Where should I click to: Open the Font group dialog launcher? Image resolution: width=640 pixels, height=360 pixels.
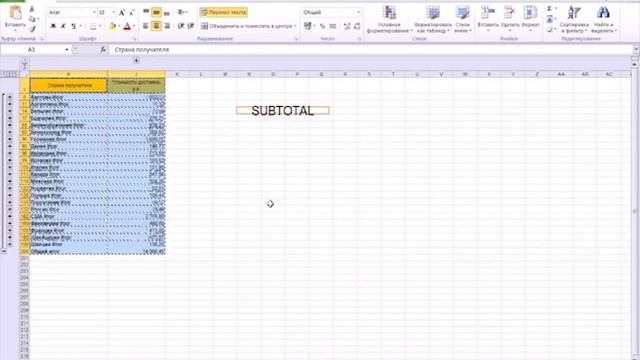135,39
